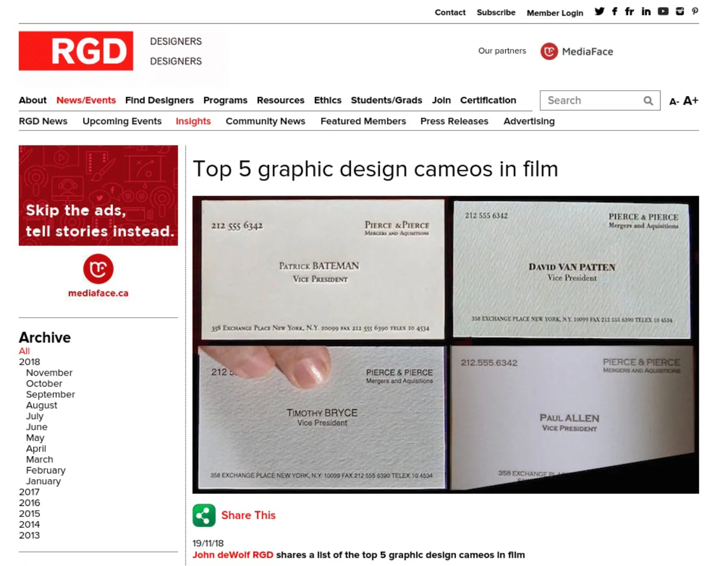728x566 pixels.
Task: Open October archive
Action: [44, 383]
